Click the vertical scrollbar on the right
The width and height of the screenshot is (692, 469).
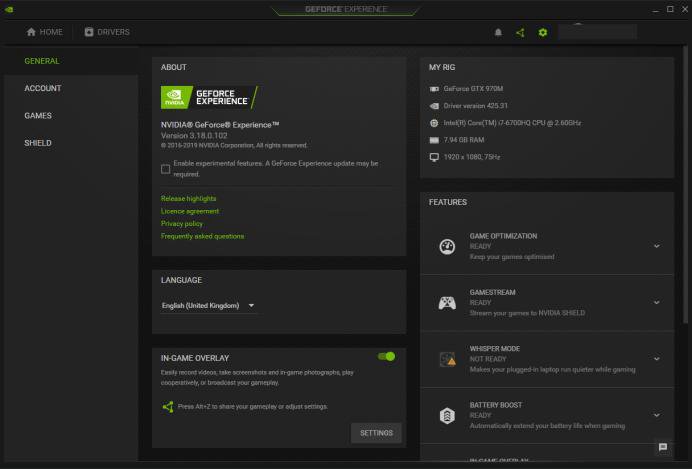[x=685, y=200]
